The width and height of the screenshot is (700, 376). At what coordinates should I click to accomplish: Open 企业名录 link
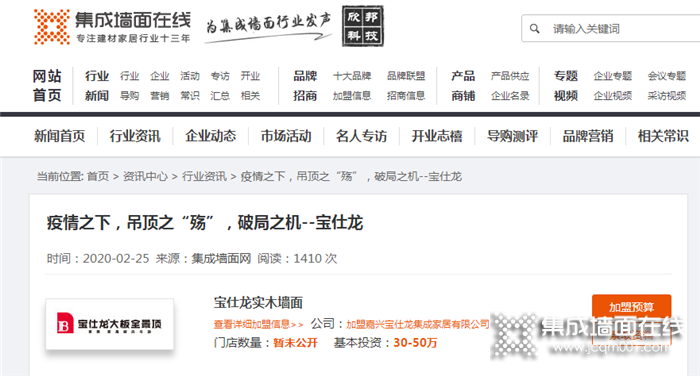coord(510,96)
